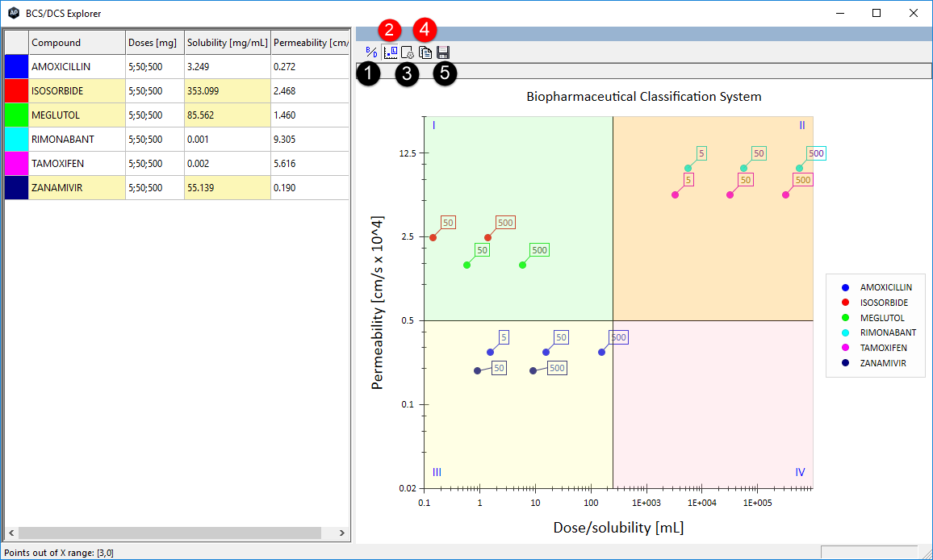933x560 pixels.
Task: Select ISOSORBIDE in the compound table
Action: point(77,91)
